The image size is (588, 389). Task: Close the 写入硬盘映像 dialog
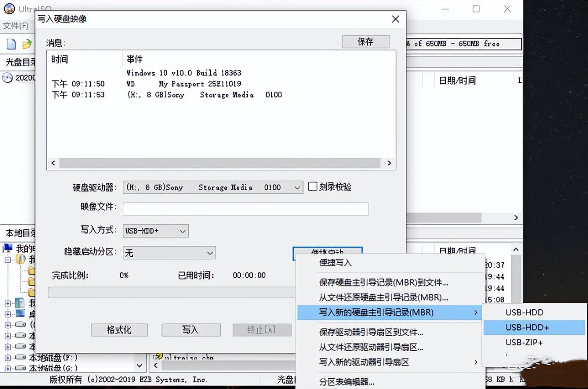pyautogui.click(x=395, y=19)
